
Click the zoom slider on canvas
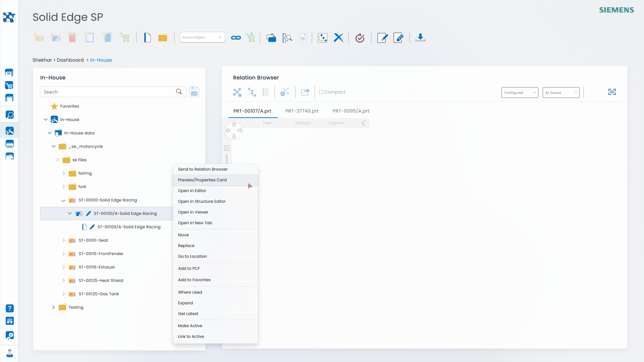[227, 159]
